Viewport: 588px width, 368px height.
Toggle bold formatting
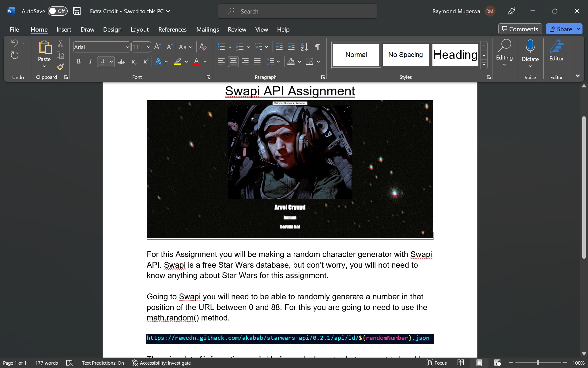pos(78,62)
